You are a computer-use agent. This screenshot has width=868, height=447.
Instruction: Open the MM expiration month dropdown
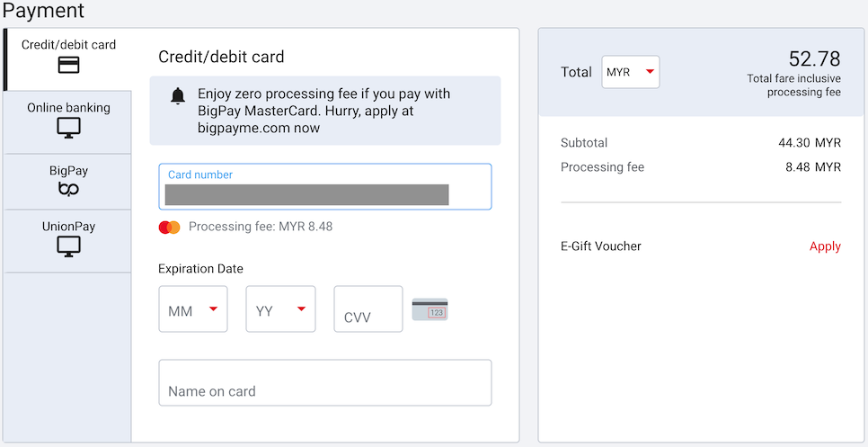click(193, 309)
